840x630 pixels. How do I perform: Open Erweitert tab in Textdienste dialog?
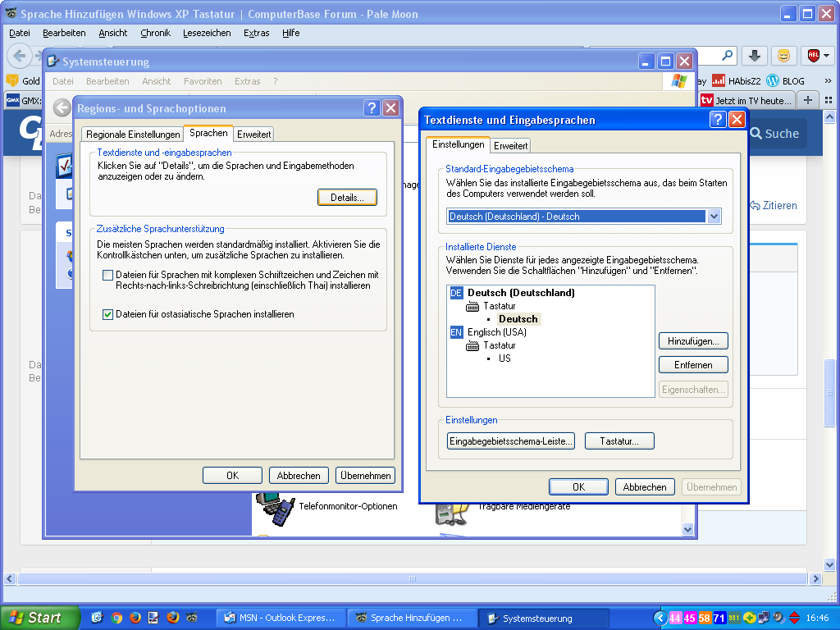510,146
